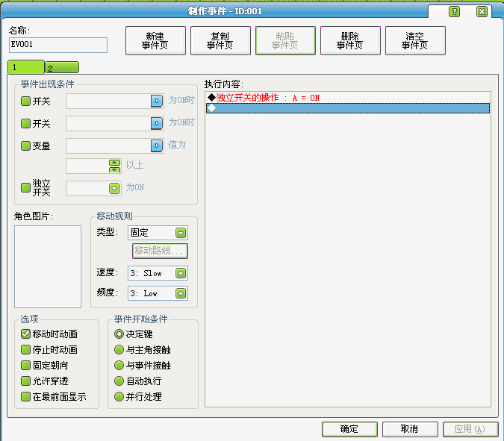Click the 确定 button
Image resolution: width=504 pixels, height=441 pixels.
349,429
